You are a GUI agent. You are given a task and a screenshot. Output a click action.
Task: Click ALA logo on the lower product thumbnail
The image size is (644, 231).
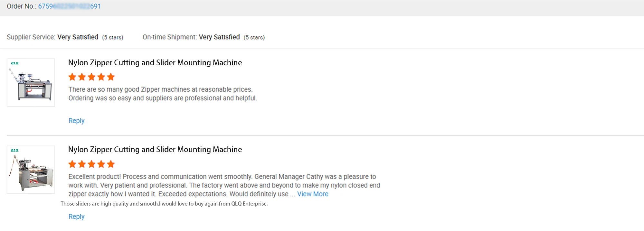(x=15, y=150)
